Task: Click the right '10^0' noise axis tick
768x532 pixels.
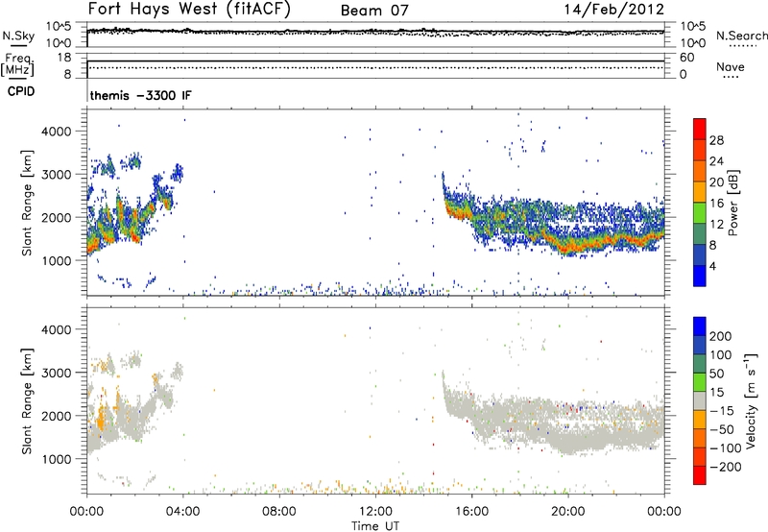Action: point(692,43)
